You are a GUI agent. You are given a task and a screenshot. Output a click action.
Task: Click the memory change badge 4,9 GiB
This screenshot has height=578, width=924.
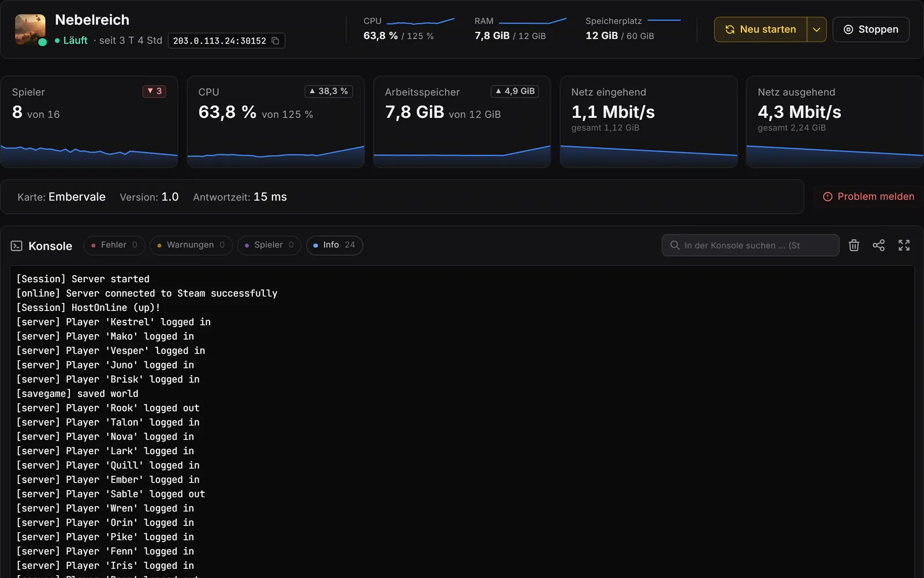coord(515,91)
